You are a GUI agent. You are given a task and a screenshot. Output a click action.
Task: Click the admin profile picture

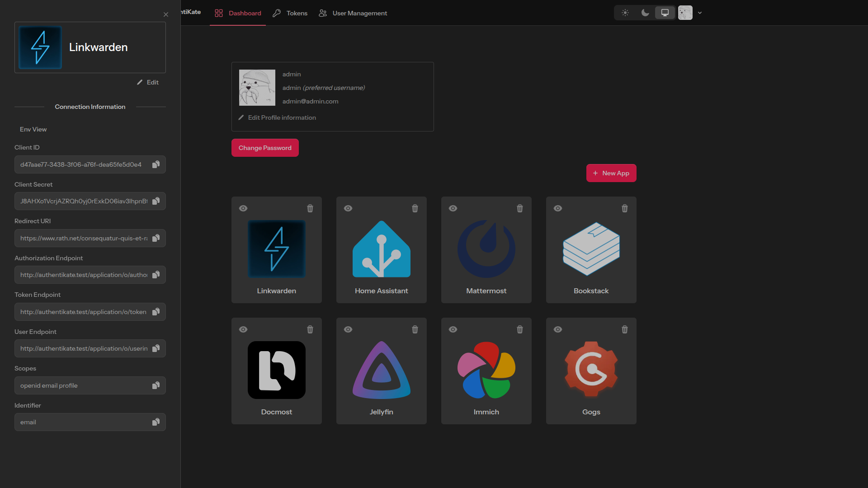257,88
